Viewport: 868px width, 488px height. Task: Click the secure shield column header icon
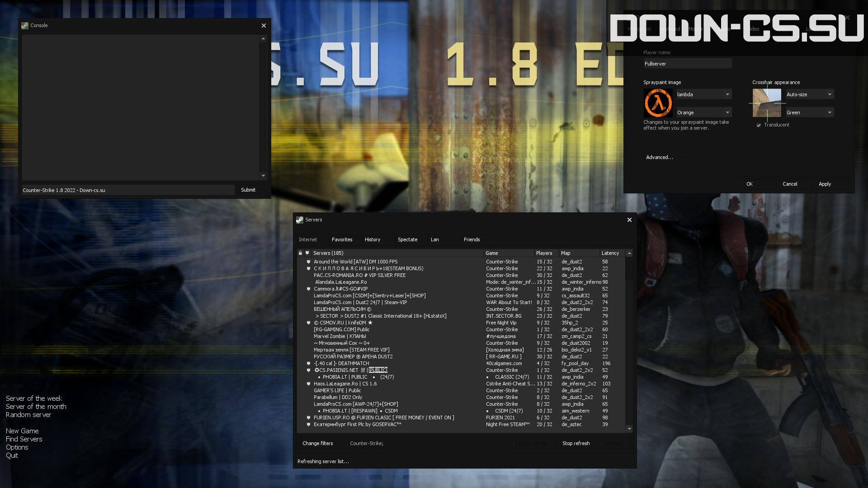(x=307, y=253)
